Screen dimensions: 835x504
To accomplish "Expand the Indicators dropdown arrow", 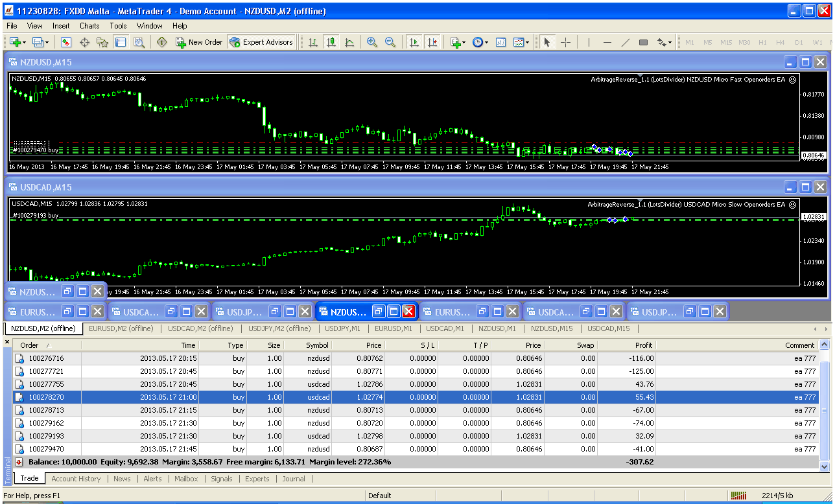I will [464, 42].
